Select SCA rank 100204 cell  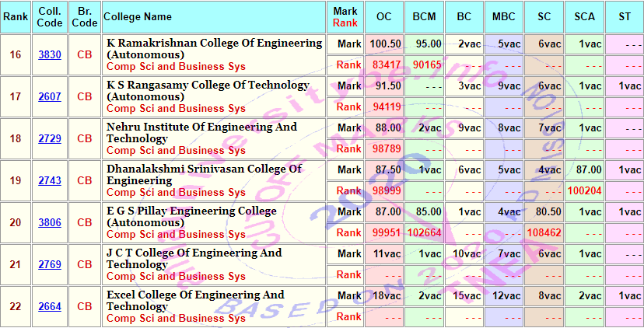[x=584, y=190]
